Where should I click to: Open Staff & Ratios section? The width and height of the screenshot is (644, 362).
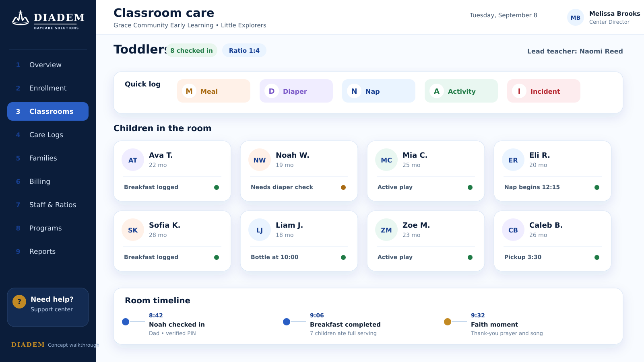pyautogui.click(x=48, y=205)
